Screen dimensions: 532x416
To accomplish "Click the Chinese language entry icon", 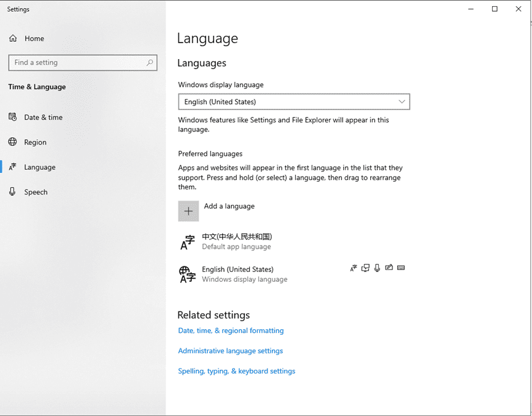I will [x=187, y=242].
